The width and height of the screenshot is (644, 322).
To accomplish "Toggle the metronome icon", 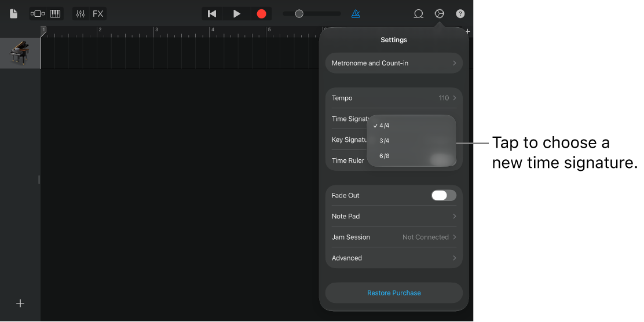I will 356,13.
